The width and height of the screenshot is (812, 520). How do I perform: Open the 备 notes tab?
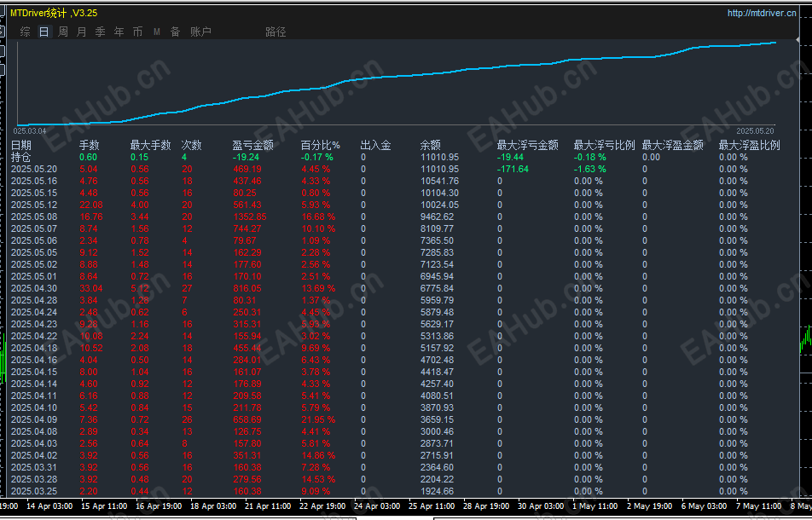176,32
